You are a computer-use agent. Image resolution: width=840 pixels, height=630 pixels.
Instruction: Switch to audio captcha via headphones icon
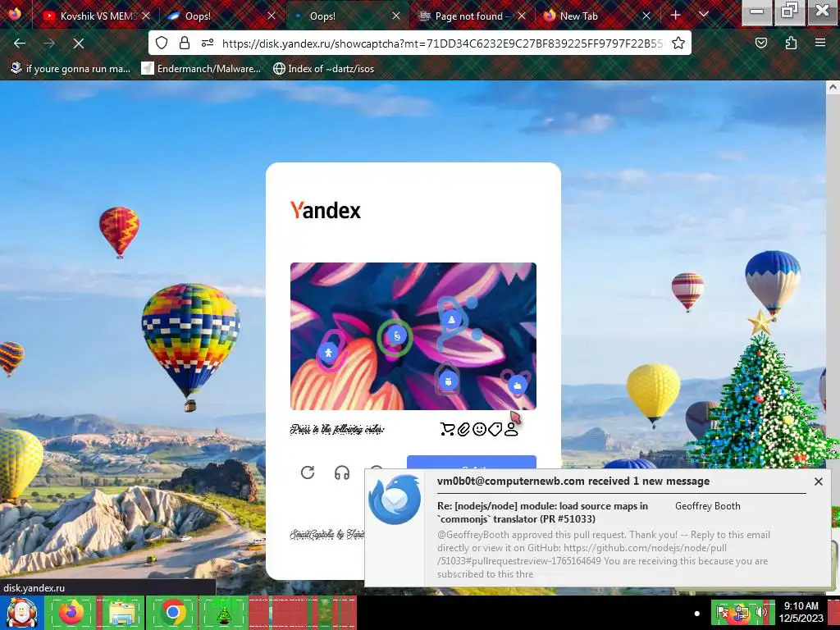(342, 472)
